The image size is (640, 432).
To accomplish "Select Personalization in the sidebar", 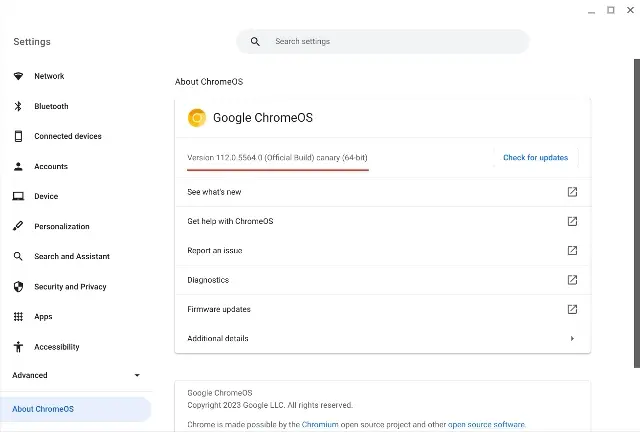I will point(76,226).
